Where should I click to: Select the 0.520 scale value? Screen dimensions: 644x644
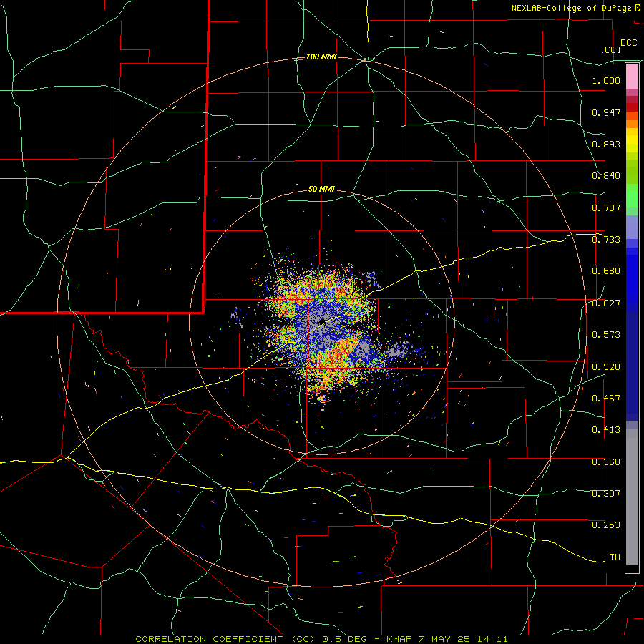(606, 367)
